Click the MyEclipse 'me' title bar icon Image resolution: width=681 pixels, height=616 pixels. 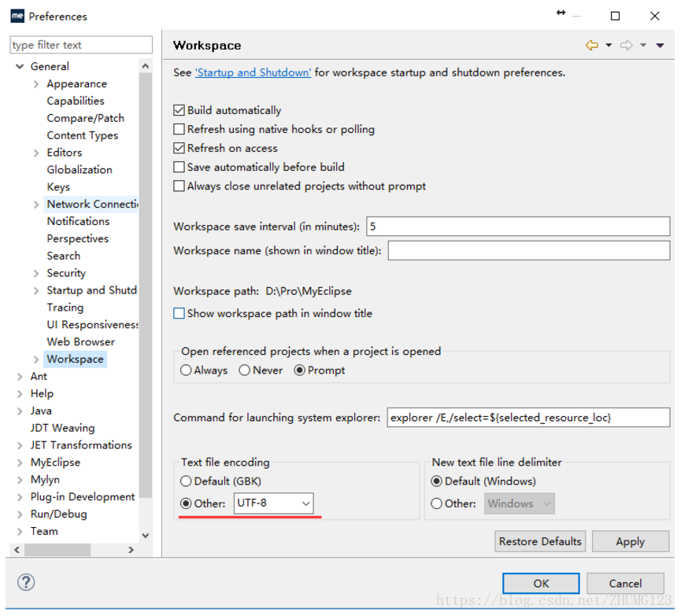pos(17,16)
